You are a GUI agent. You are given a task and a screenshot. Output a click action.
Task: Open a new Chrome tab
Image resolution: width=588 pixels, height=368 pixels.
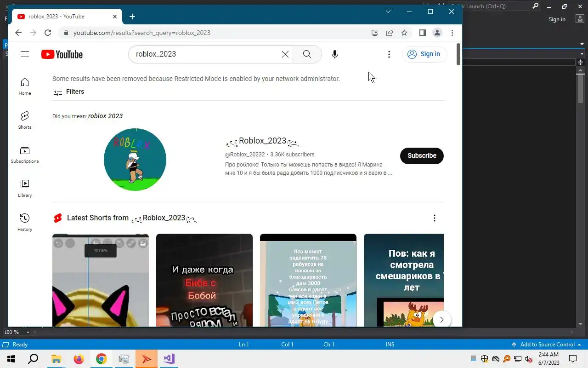[x=132, y=17]
